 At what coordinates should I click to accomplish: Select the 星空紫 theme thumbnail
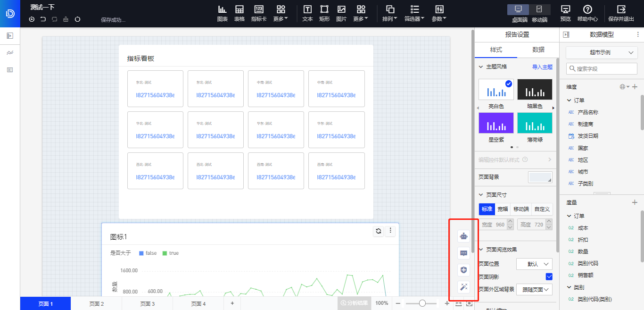point(496,123)
